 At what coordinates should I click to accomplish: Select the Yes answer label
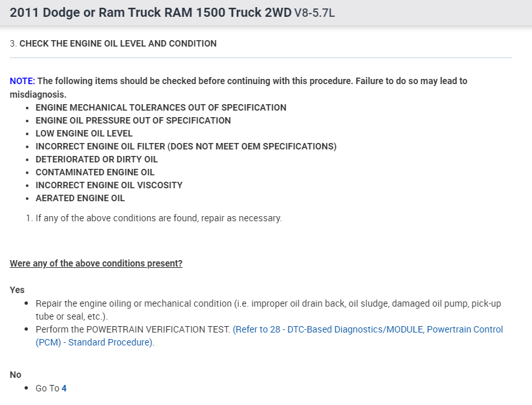[17, 290]
